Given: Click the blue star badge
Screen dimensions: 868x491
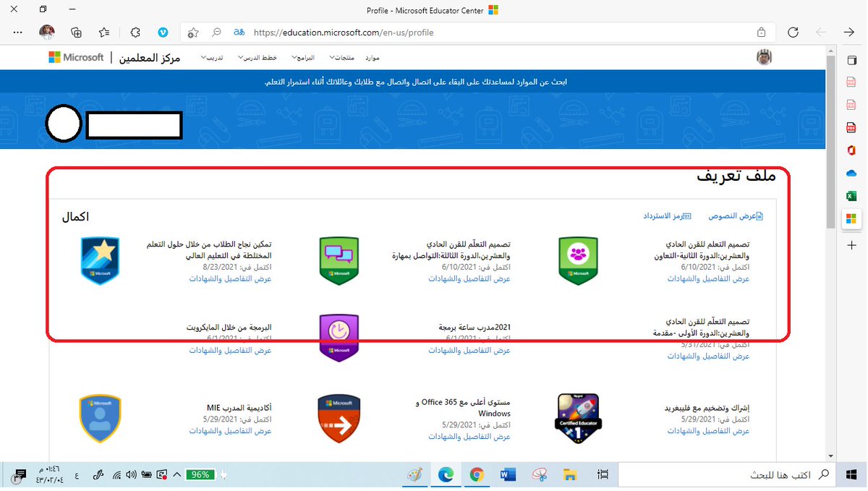Looking at the screenshot, I should click(100, 260).
